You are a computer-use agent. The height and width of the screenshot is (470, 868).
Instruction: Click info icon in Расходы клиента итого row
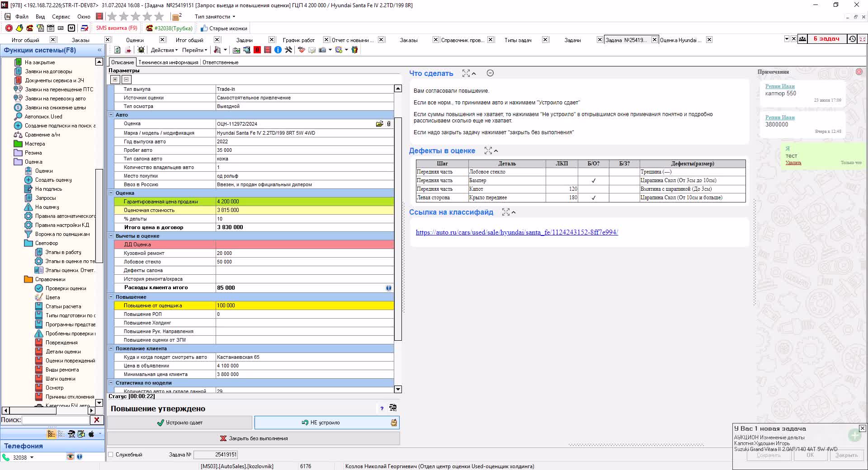pos(389,288)
